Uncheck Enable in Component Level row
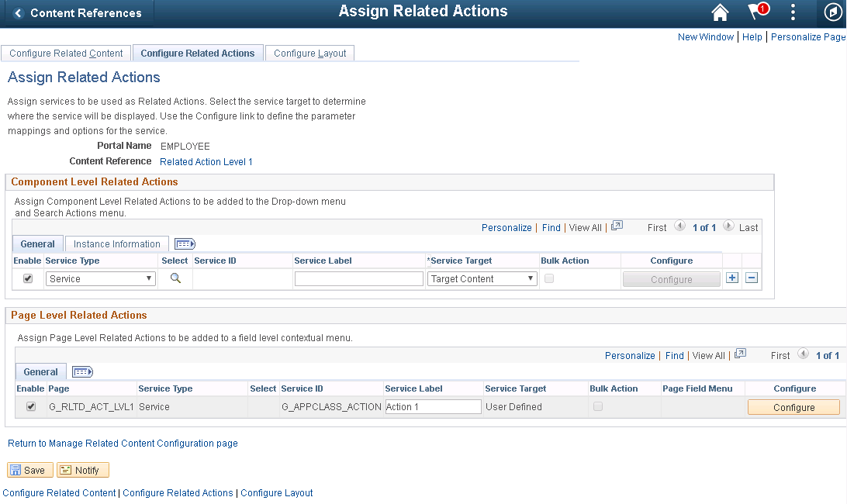The height and width of the screenshot is (504, 847). (x=28, y=278)
